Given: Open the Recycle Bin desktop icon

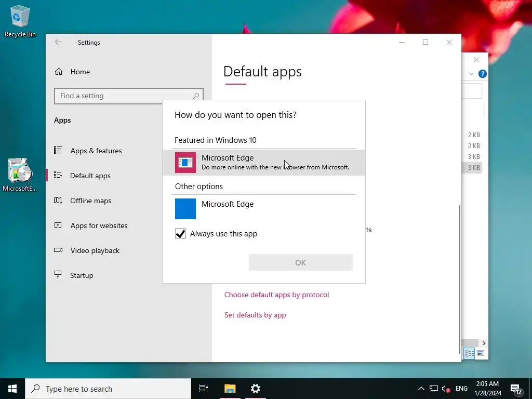Looking at the screenshot, I should click(x=20, y=21).
